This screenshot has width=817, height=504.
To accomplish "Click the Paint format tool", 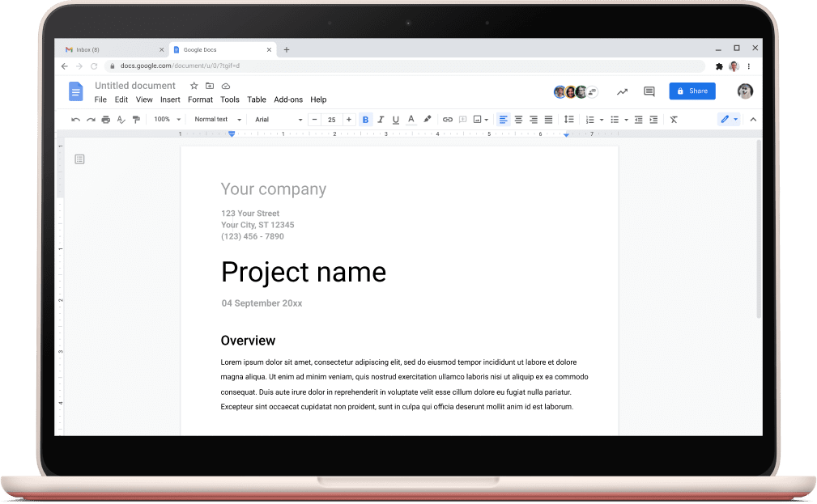I will [136, 119].
